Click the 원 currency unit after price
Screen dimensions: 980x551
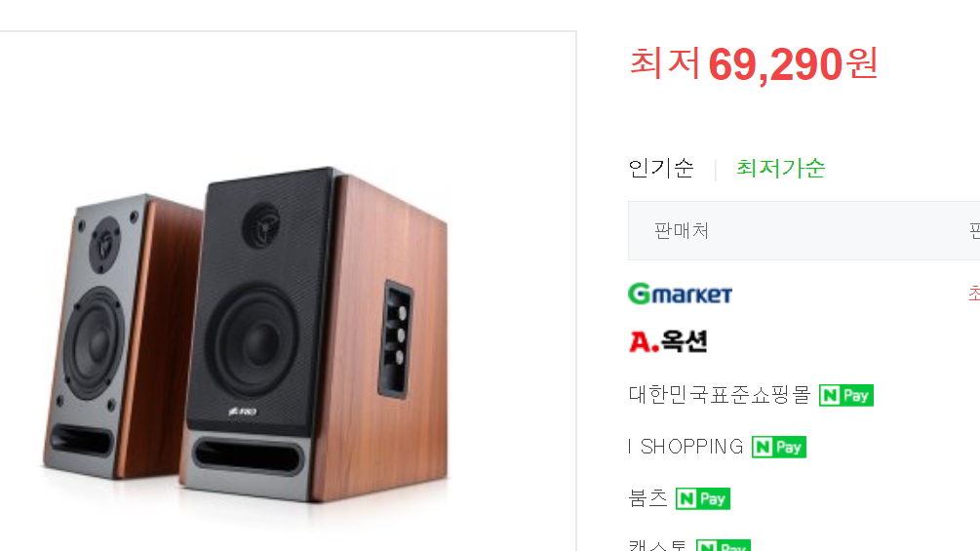[x=862, y=63]
